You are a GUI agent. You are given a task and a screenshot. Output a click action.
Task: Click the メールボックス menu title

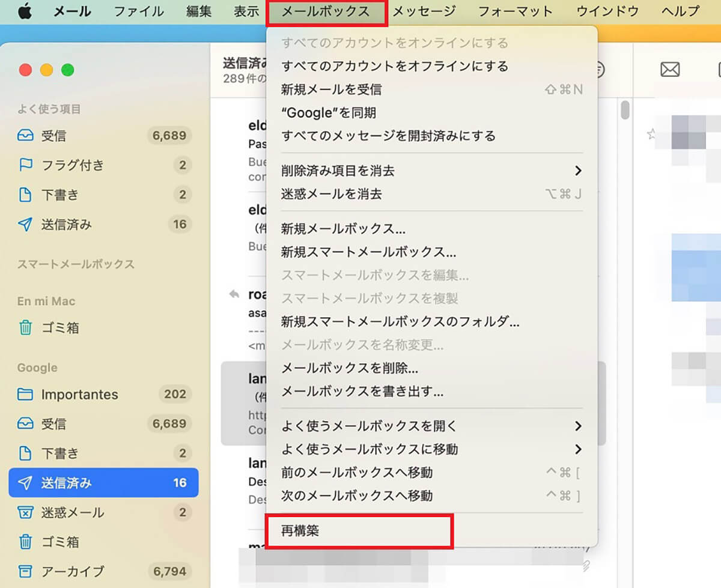(326, 11)
